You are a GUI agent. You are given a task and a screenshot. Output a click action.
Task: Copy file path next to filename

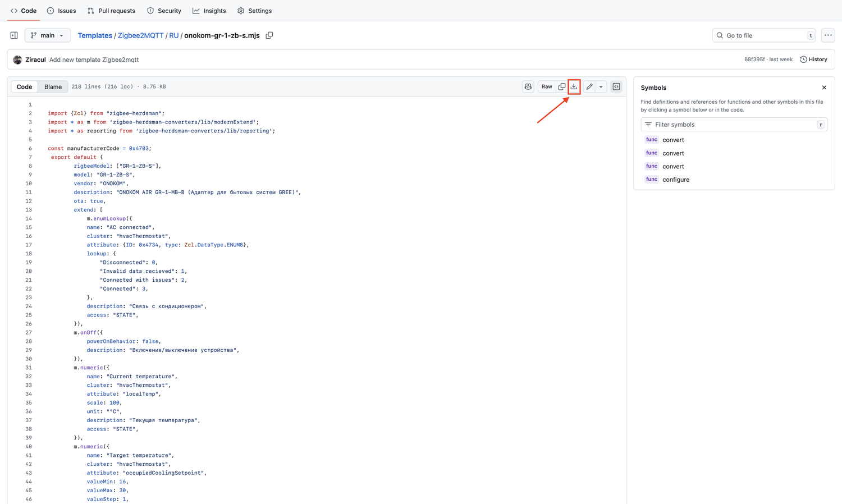pyautogui.click(x=269, y=35)
